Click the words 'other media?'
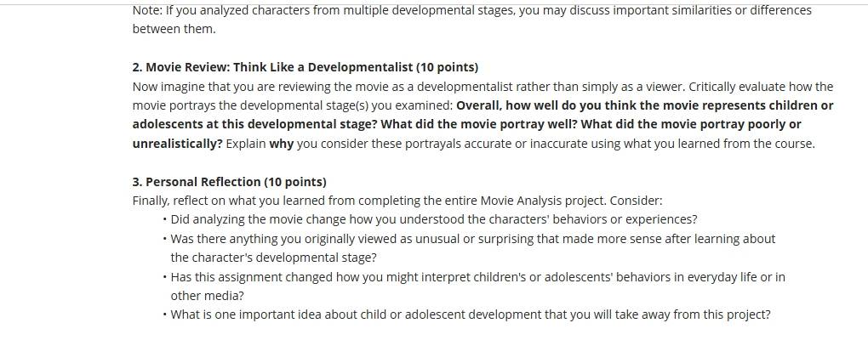The width and height of the screenshot is (868, 357). click(x=207, y=296)
